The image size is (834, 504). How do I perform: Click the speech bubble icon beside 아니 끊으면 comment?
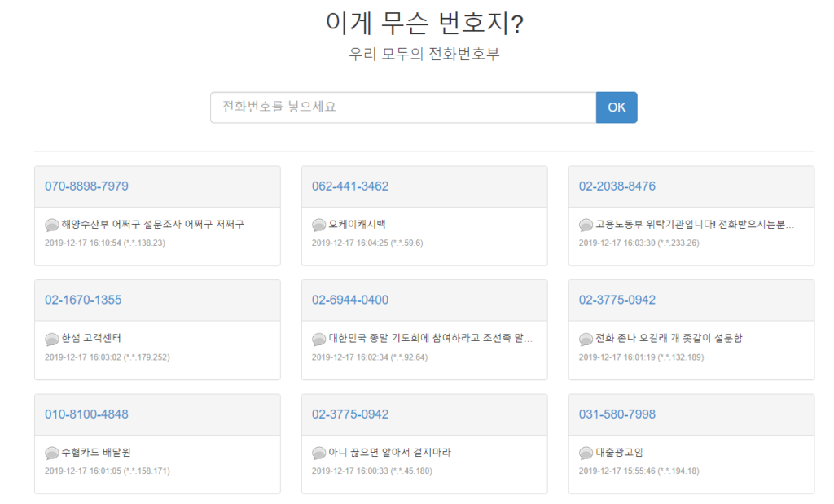tap(317, 453)
